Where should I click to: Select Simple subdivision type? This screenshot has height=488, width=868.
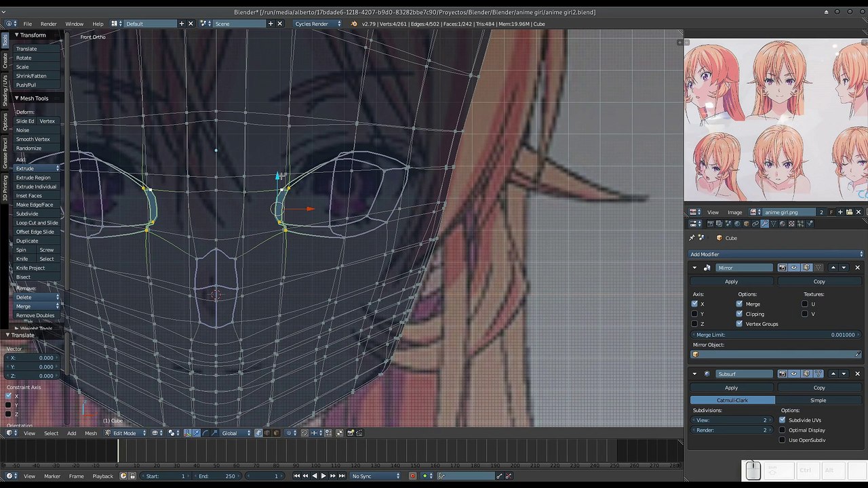(x=818, y=401)
